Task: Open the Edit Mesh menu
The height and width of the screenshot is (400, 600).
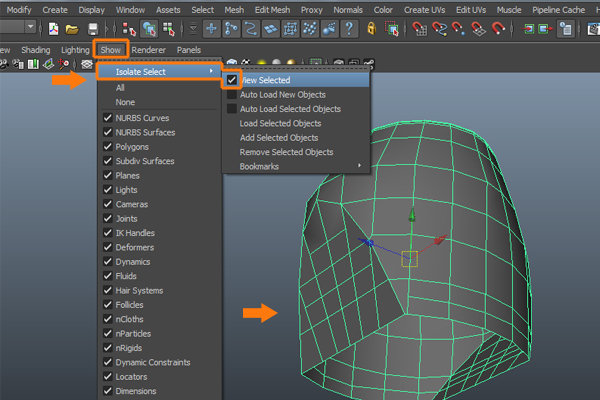Action: pos(272,9)
